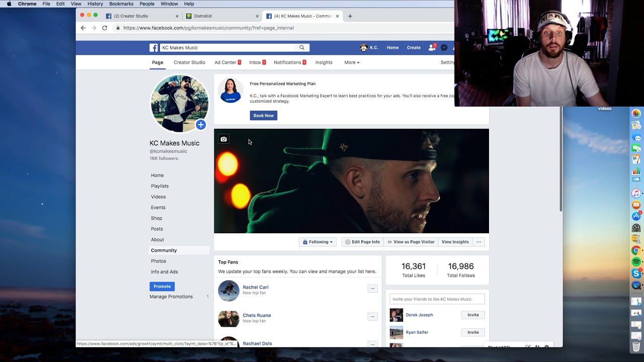This screenshot has height=362, width=644.
Task: Open K.C. profile link
Action: 369,48
